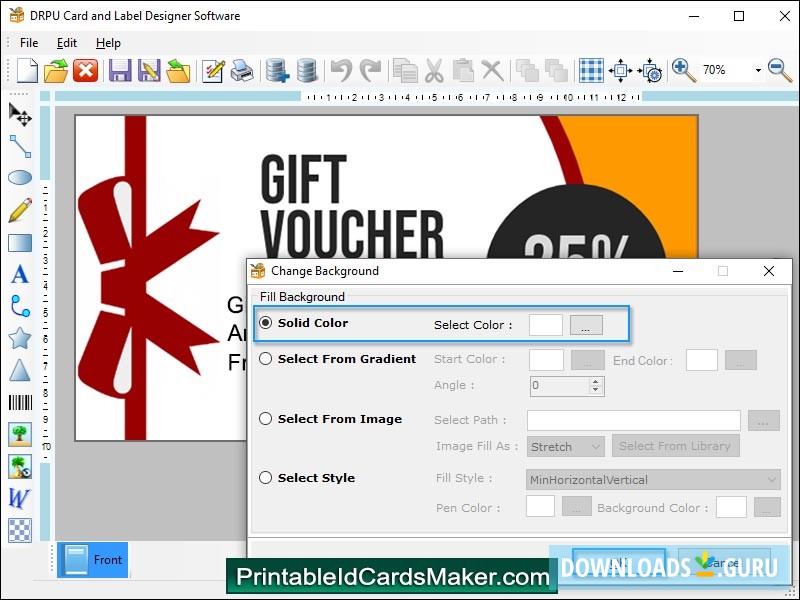Enable the Select Style radio option
Screen dimensions: 800x600
[265, 478]
